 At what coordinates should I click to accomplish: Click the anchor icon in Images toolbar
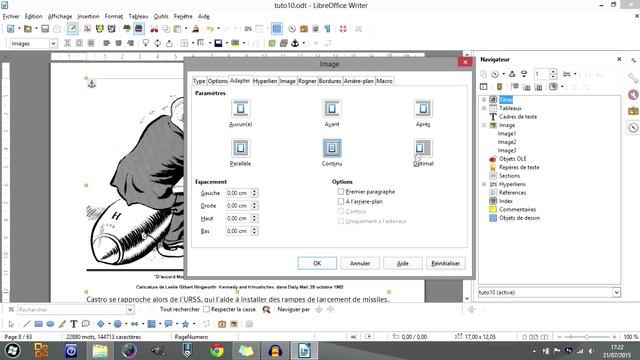(295, 43)
